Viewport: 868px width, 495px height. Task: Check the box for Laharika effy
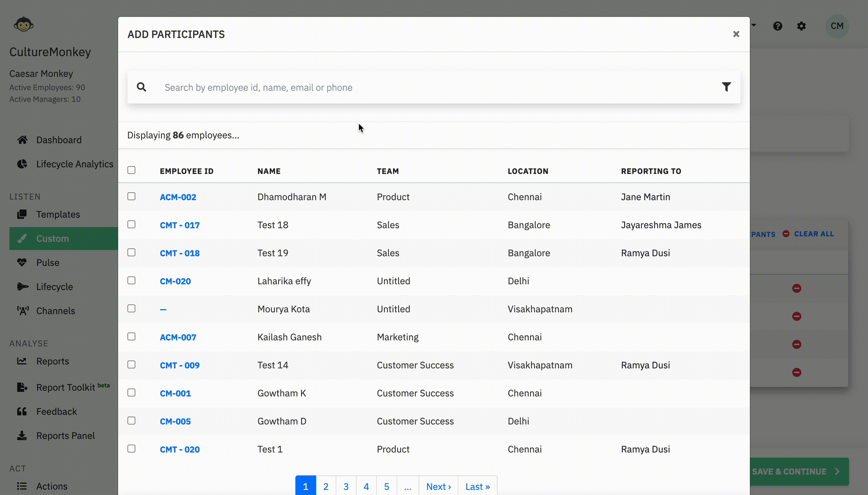[131, 280]
